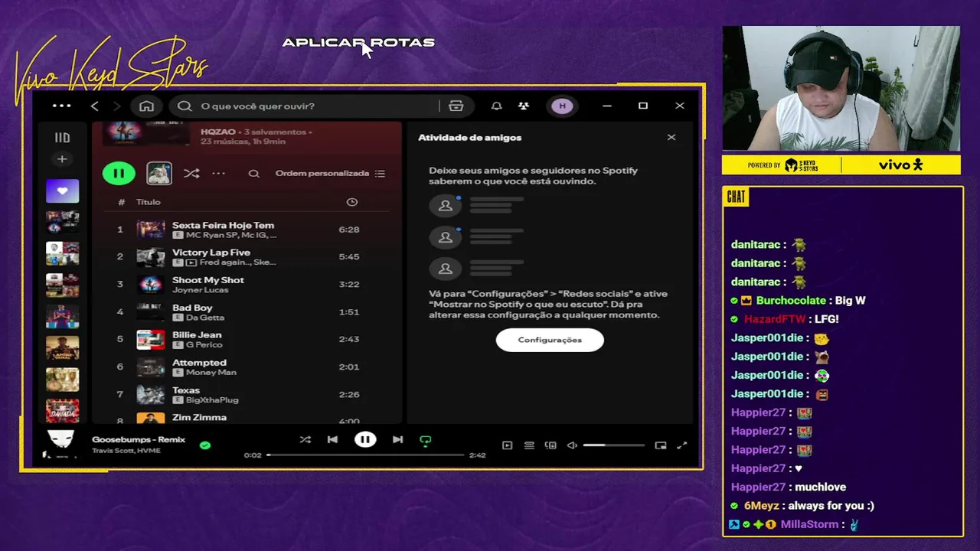The width and height of the screenshot is (980, 551).
Task: Open 'Goosebumps - Remix' song title
Action: pyautogui.click(x=139, y=439)
